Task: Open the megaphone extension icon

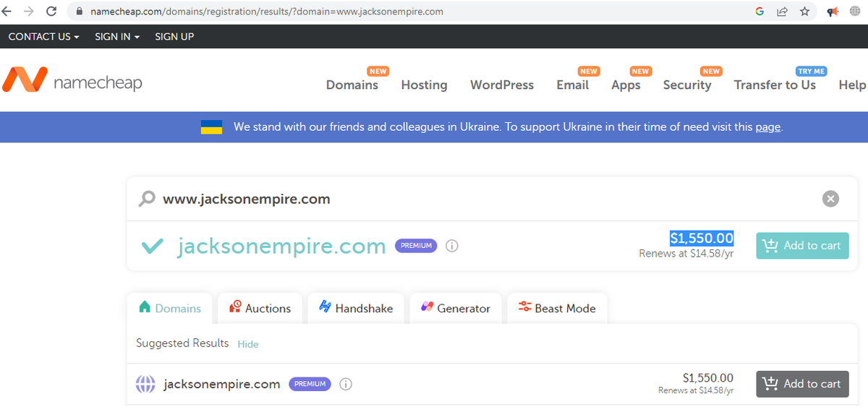Action: (833, 12)
